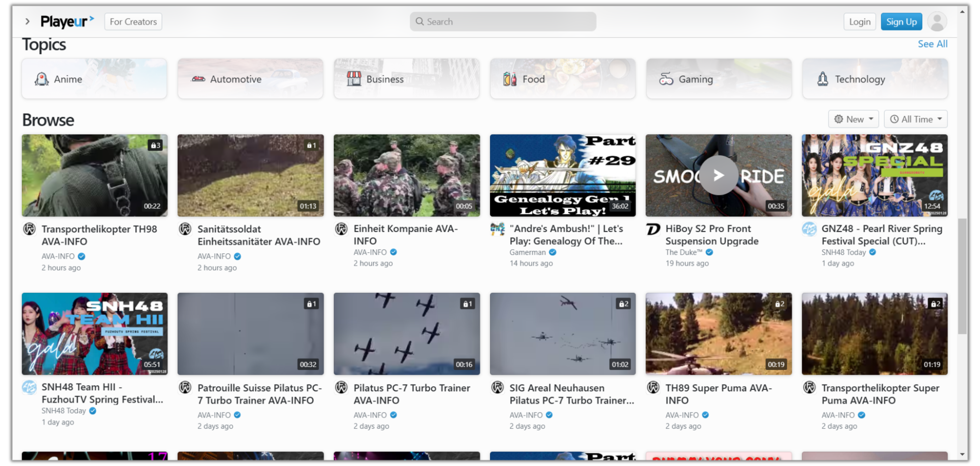Viewport: 980px width, 466px height.
Task: Open TH89 Super Puma video thumbnail
Action: (719, 334)
